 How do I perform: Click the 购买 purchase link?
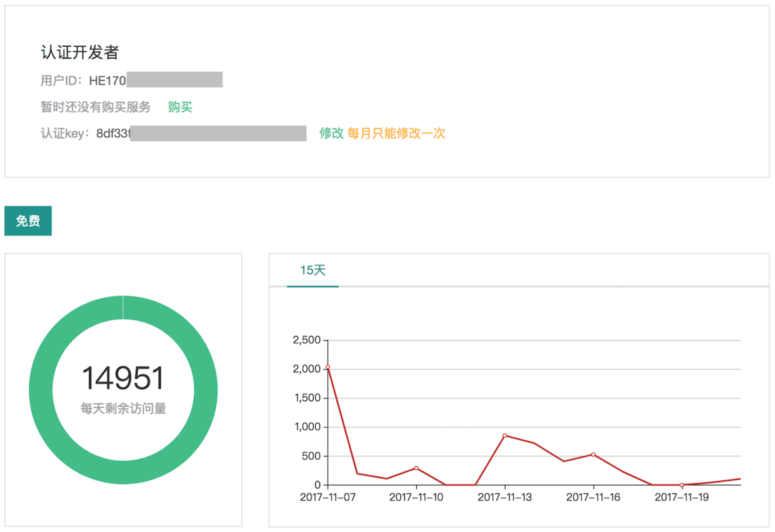[x=180, y=107]
